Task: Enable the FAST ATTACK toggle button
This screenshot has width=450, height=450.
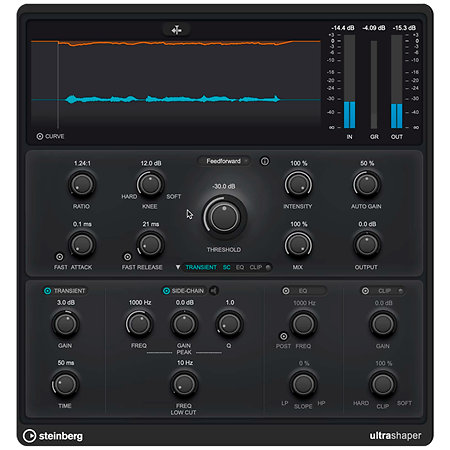Action: [59, 257]
